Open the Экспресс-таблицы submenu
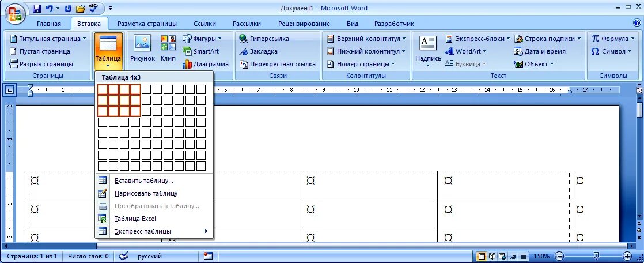This screenshot has height=263, width=644. point(154,231)
